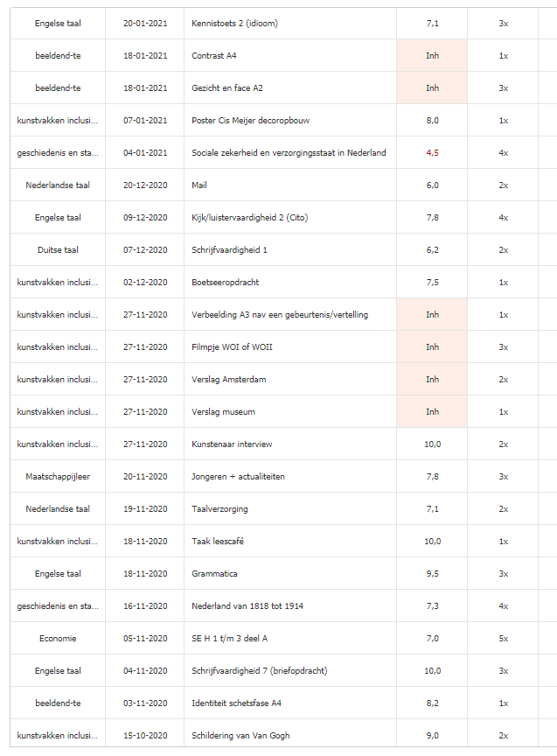Click the Inh grade for Gezicht en face A2

pyautogui.click(x=432, y=87)
